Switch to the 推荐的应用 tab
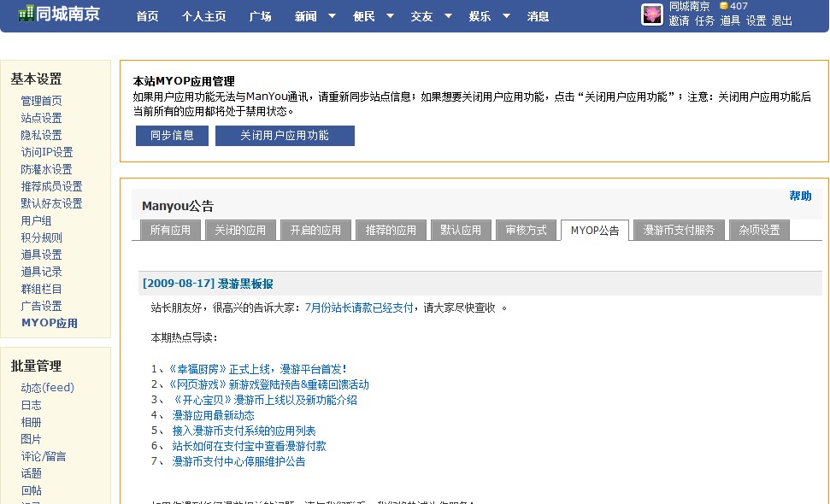830x504 pixels. (391, 230)
